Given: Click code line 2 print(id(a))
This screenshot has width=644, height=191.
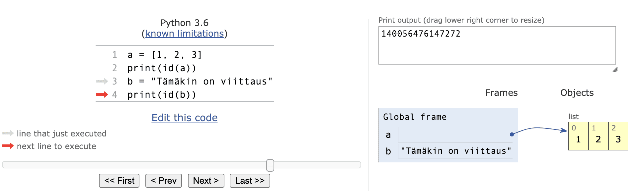Looking at the screenshot, I should coord(162,68).
